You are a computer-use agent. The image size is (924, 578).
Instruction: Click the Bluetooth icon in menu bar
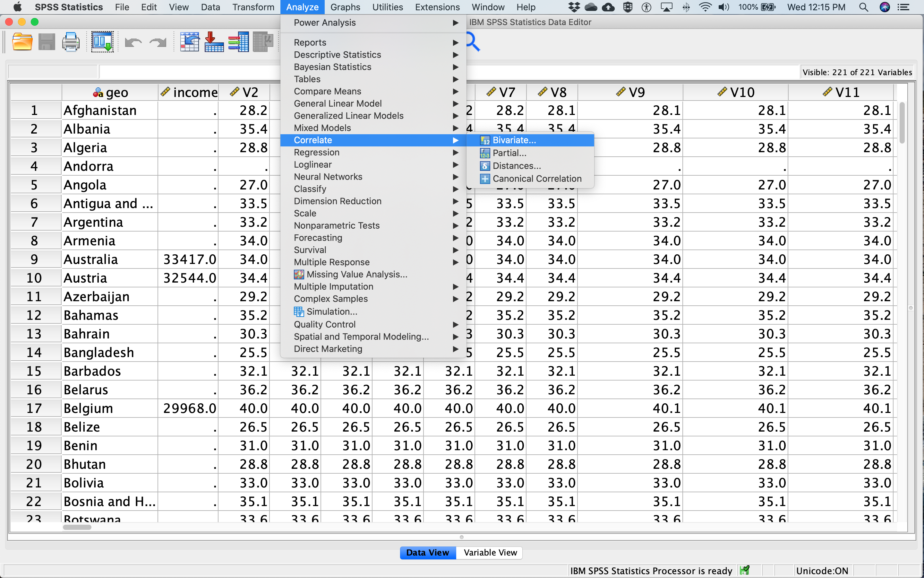click(x=686, y=7)
